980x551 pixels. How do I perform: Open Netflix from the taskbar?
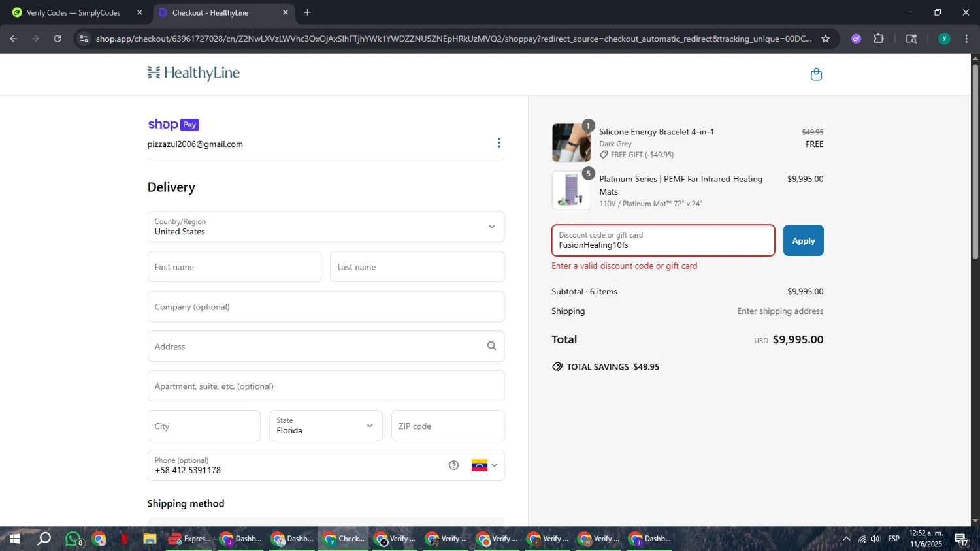click(x=124, y=539)
